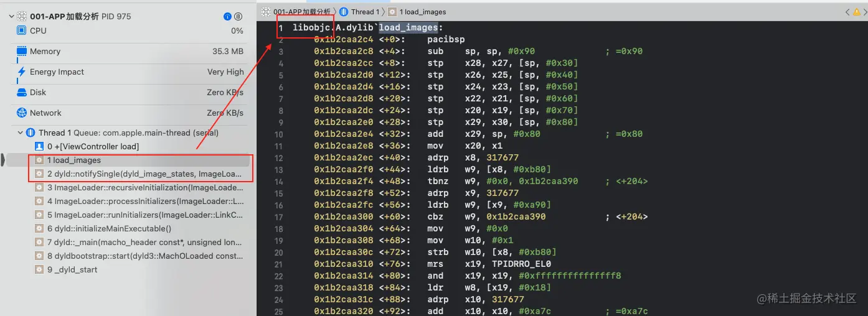868x316 pixels.
Task: Open the Network gauge icon
Action: (x=22, y=113)
